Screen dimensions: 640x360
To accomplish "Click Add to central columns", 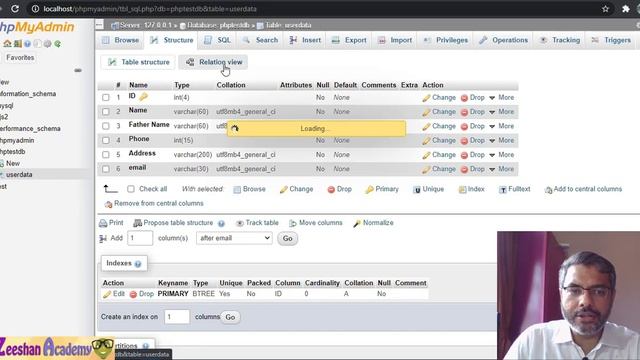I will (584, 189).
